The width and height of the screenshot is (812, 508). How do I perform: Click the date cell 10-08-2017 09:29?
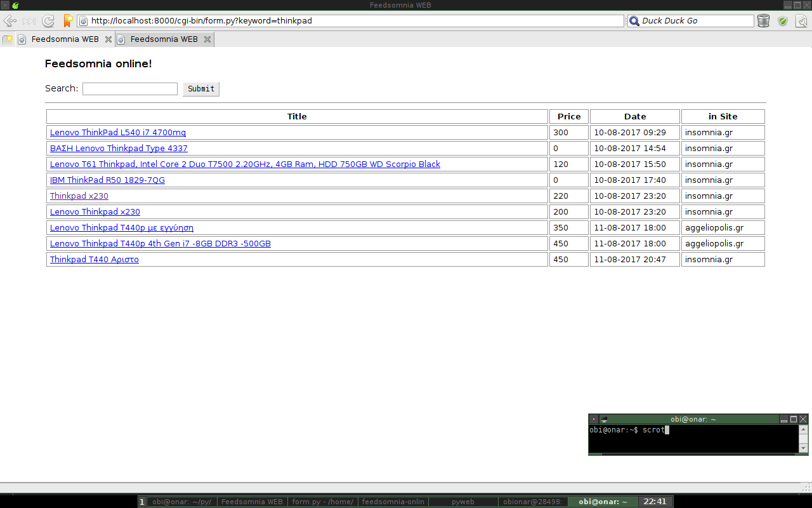[x=635, y=133]
